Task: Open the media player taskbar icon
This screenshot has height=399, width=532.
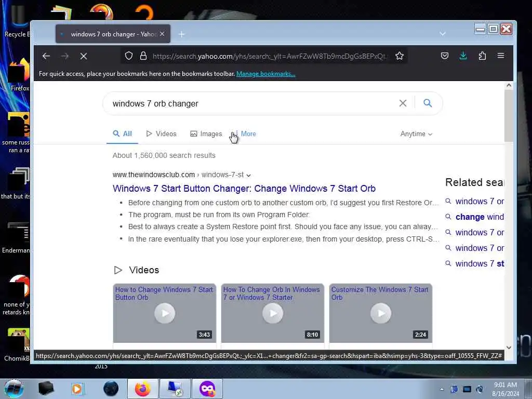Action: (x=77, y=389)
